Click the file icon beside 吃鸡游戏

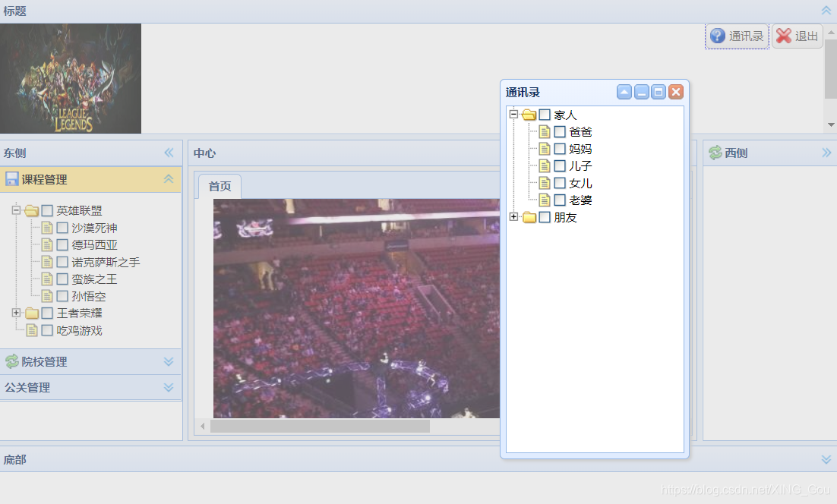click(x=32, y=330)
